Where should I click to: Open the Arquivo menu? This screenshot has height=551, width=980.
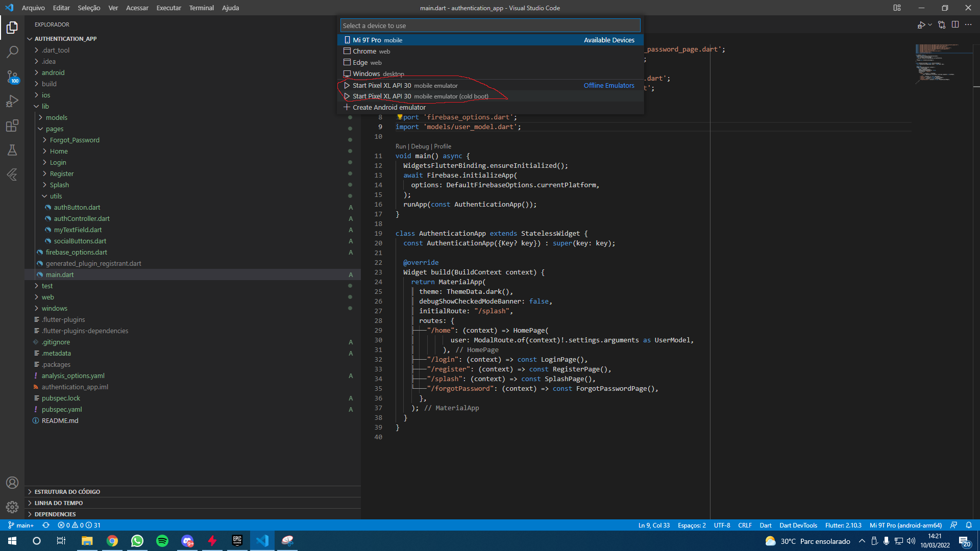33,8
